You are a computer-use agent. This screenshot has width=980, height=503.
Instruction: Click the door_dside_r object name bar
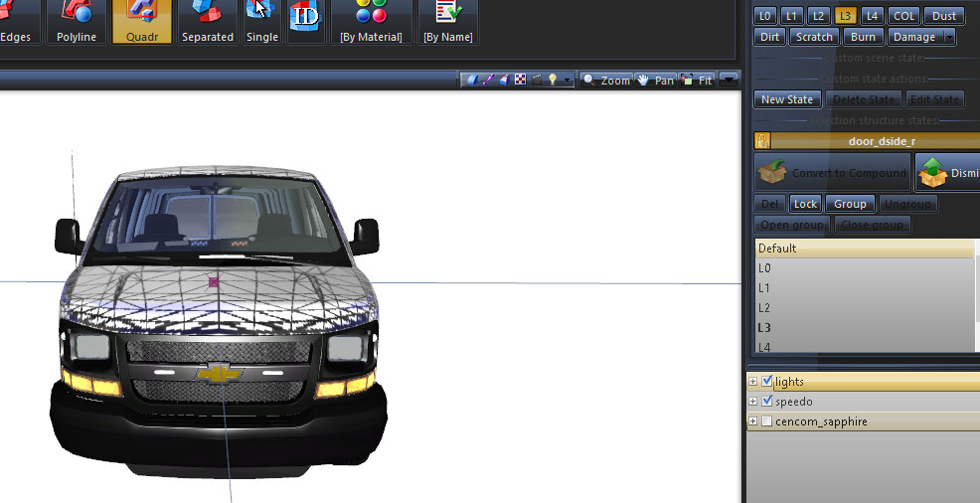[x=875, y=141]
